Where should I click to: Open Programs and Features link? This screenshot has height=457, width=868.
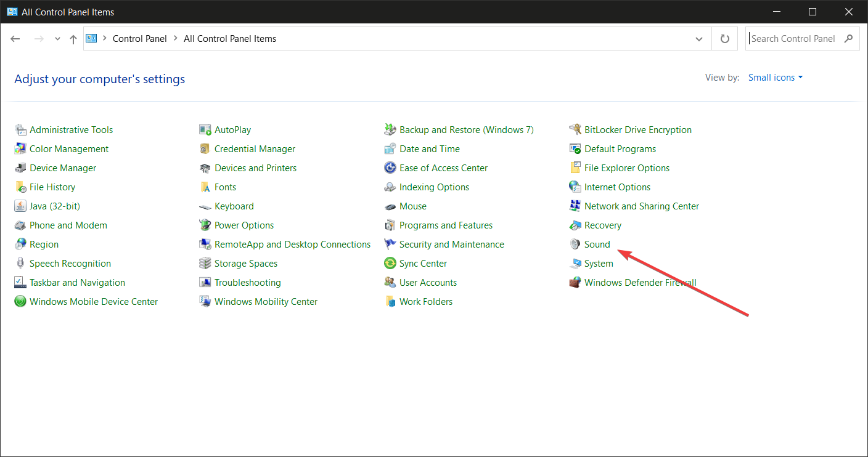[446, 225]
